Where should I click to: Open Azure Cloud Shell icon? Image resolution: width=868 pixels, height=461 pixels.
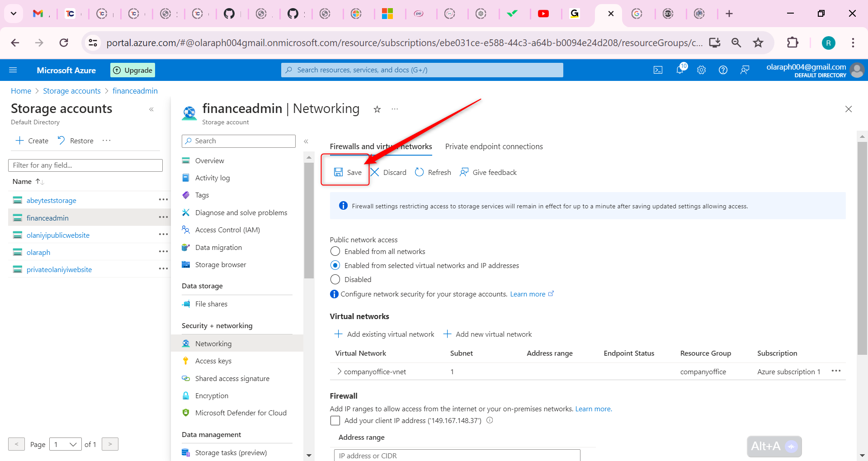pos(658,70)
